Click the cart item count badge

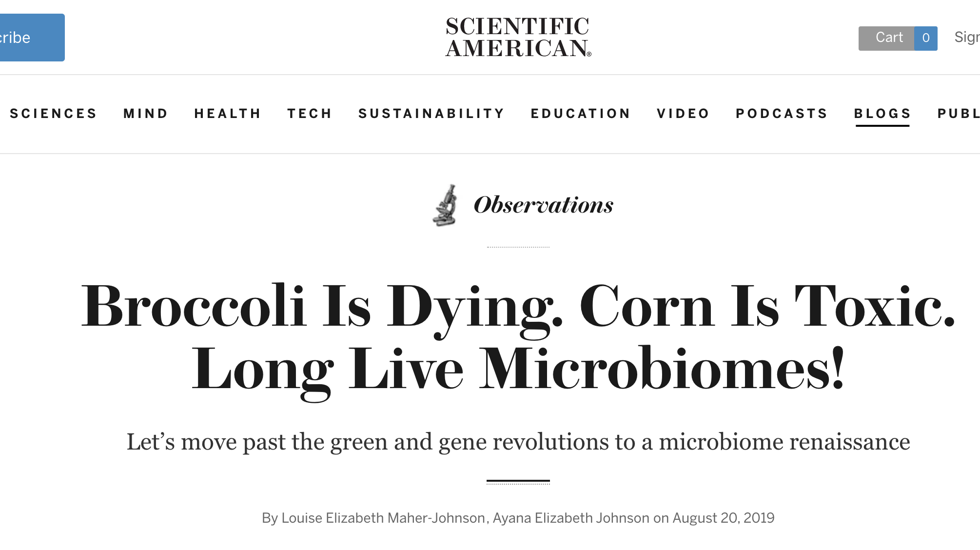point(926,38)
